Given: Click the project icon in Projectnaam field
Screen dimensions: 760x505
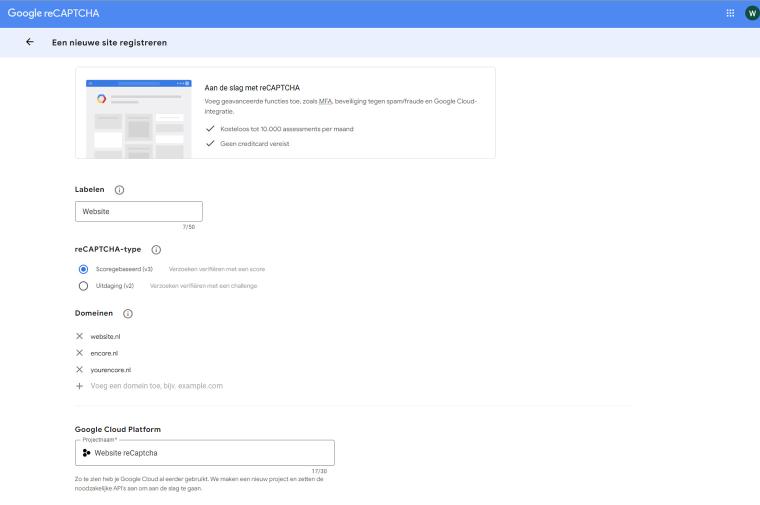Looking at the screenshot, I should [x=86, y=453].
